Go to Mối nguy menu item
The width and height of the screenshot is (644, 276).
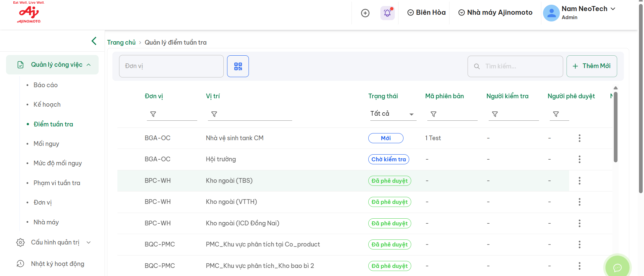pos(46,144)
